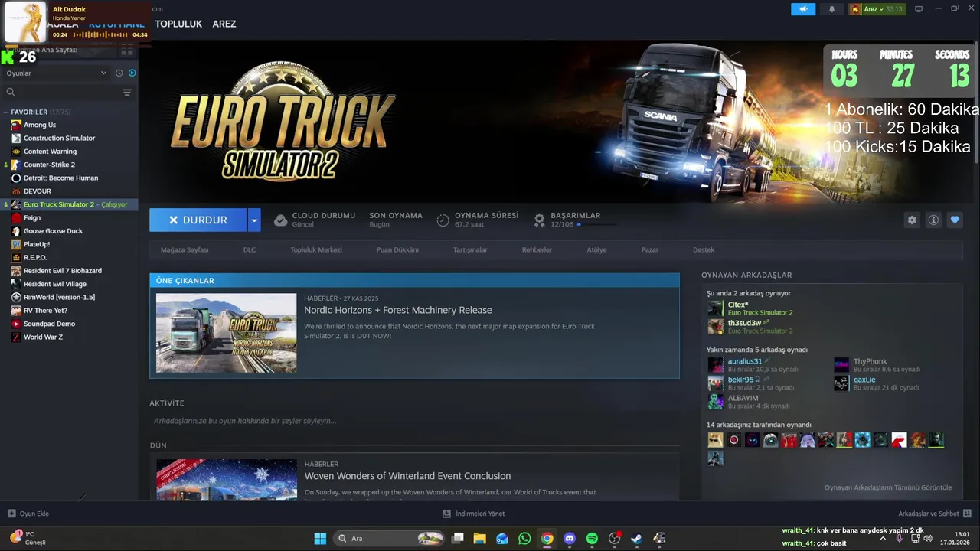Open Discord from taskbar
This screenshot has width=980, height=551.
click(x=569, y=539)
